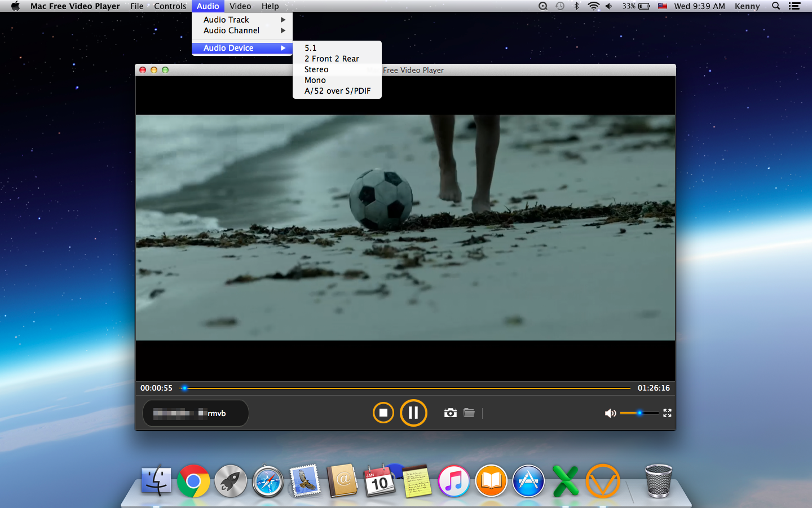Open the folder icon in the player
Image resolution: width=812 pixels, height=508 pixels.
(x=469, y=413)
